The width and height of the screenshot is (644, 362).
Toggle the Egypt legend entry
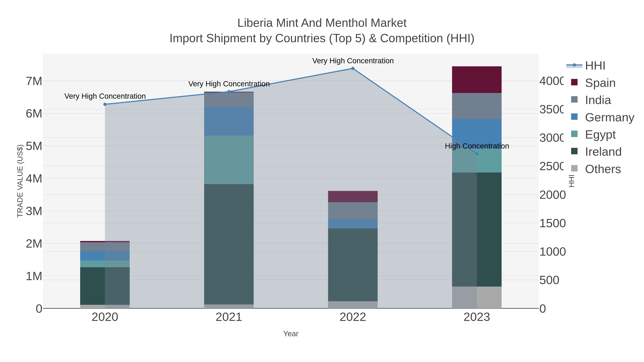(593, 134)
